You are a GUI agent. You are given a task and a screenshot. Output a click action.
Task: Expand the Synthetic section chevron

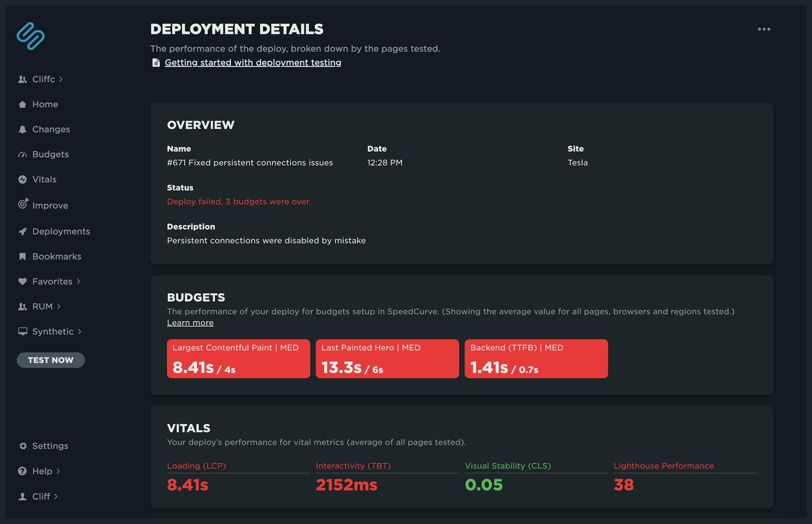80,332
